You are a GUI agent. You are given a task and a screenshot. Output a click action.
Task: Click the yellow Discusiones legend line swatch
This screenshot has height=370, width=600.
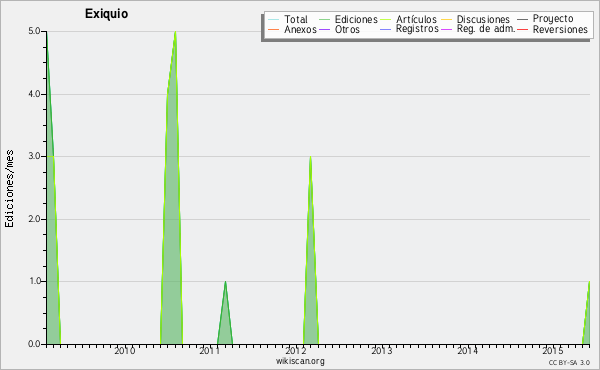[447, 19]
